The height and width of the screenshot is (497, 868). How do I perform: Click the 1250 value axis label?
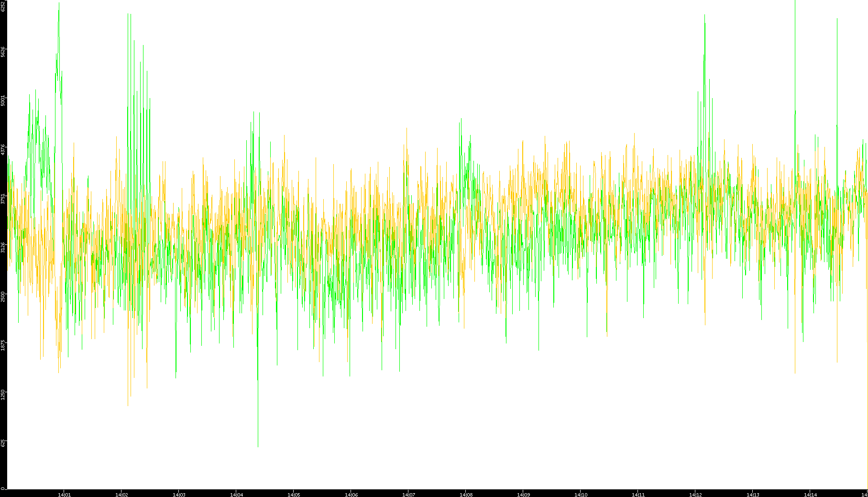click(3, 394)
